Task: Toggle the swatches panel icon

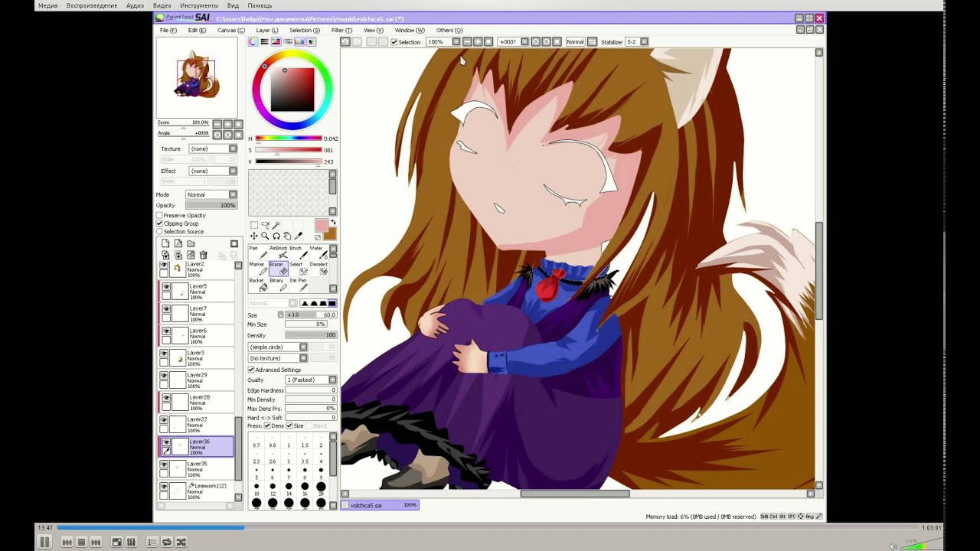Action: (299, 41)
